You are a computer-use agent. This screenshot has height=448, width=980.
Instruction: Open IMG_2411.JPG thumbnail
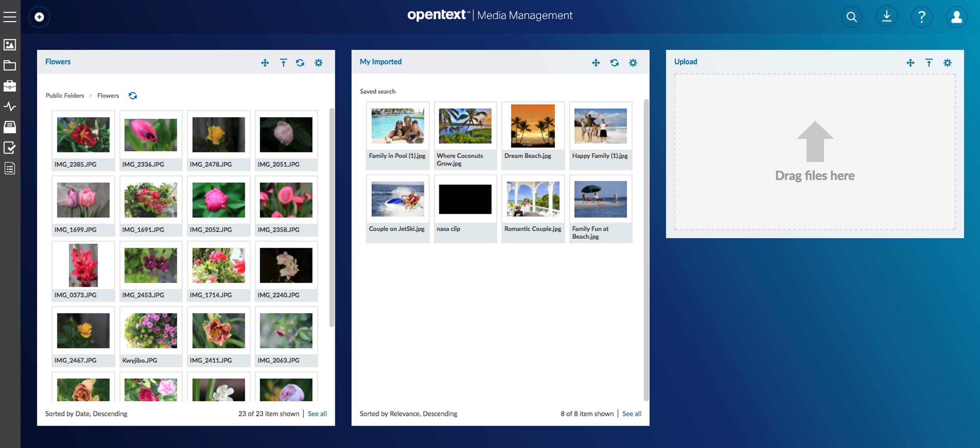[219, 331]
